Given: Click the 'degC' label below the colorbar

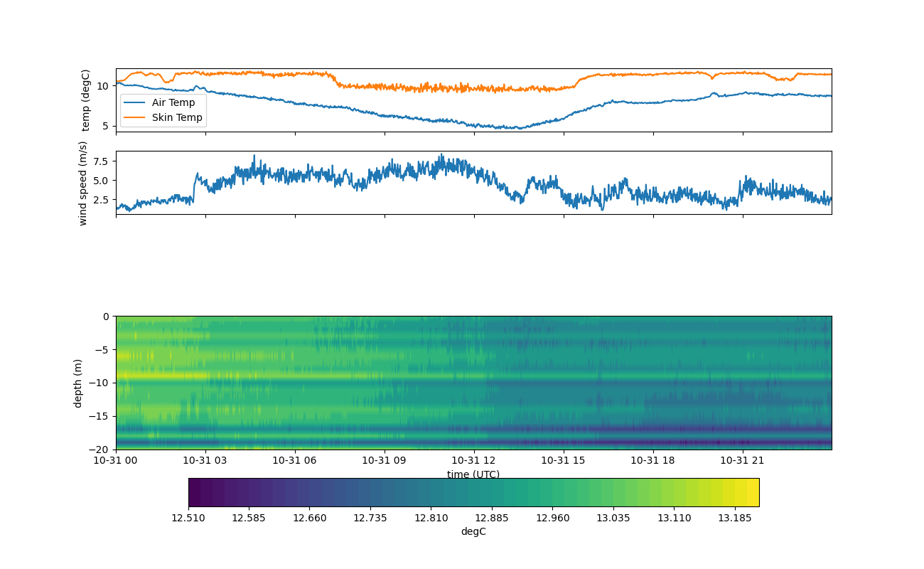Looking at the screenshot, I should [x=473, y=531].
